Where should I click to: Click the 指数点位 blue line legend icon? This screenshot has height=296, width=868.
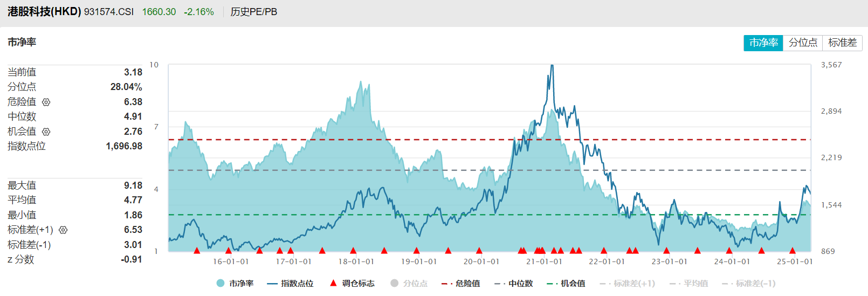[x=272, y=284]
